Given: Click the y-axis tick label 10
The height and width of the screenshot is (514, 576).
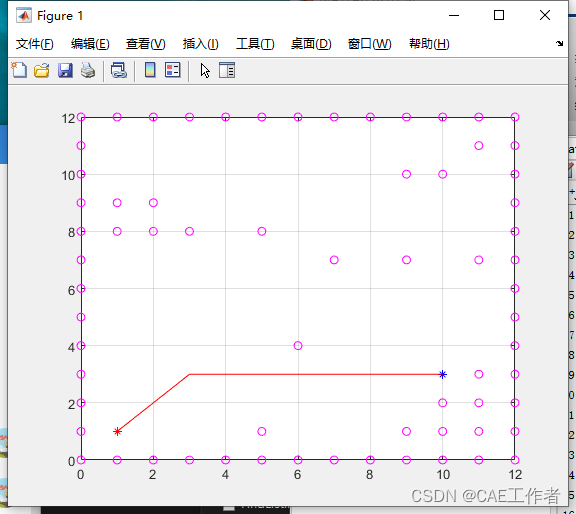Looking at the screenshot, I should point(68,176).
